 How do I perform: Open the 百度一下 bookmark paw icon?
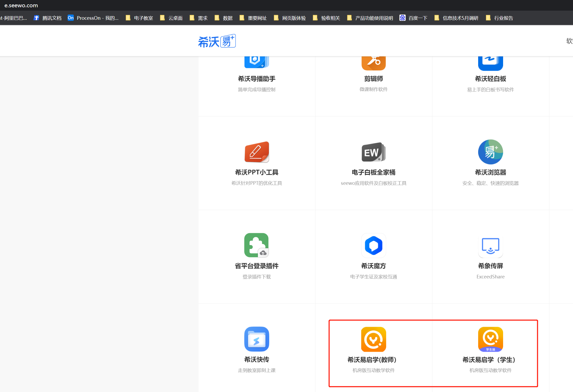click(x=403, y=18)
